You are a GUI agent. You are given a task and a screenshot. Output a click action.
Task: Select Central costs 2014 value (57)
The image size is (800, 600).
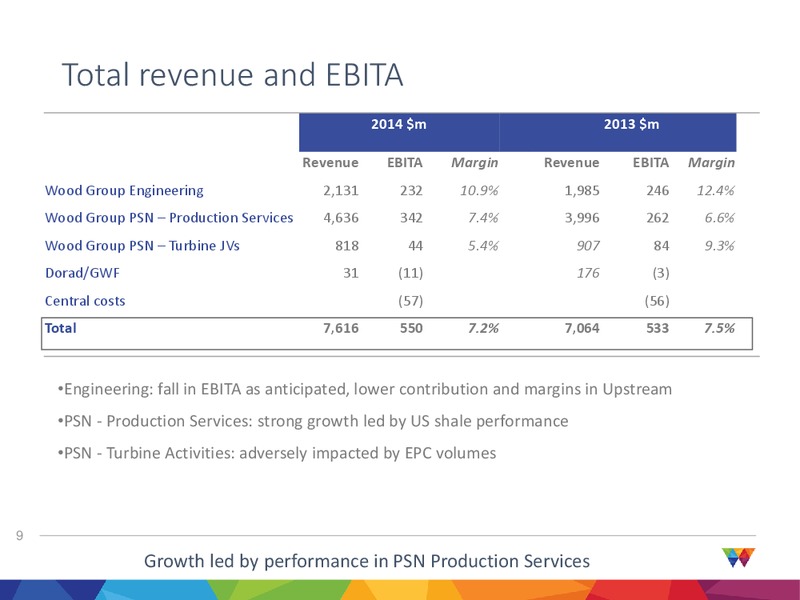[x=411, y=301]
